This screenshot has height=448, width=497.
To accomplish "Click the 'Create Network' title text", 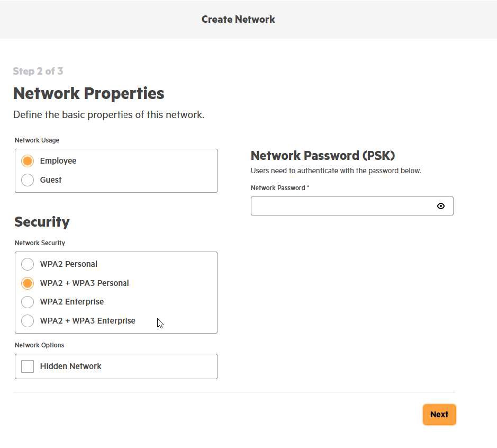I will click(x=238, y=20).
